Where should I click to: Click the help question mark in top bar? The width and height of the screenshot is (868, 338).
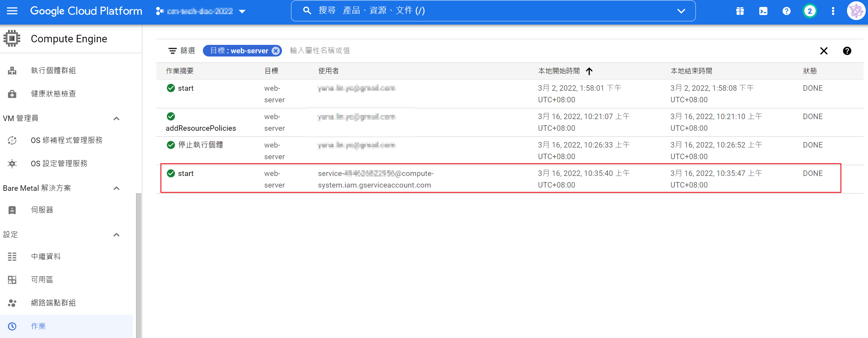[786, 11]
